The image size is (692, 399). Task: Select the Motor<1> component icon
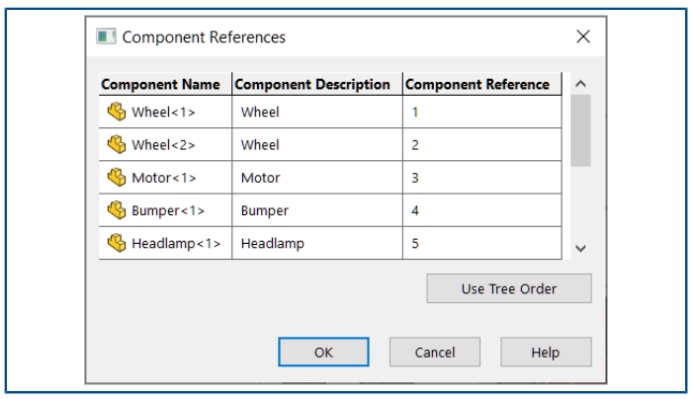117,177
